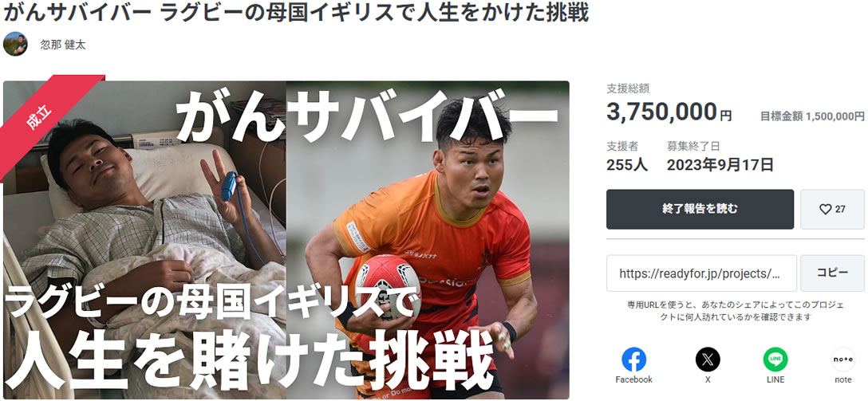Image resolution: width=868 pixels, height=401 pixels.
Task: Click the heart favorite button with 27
Action: coord(832,210)
